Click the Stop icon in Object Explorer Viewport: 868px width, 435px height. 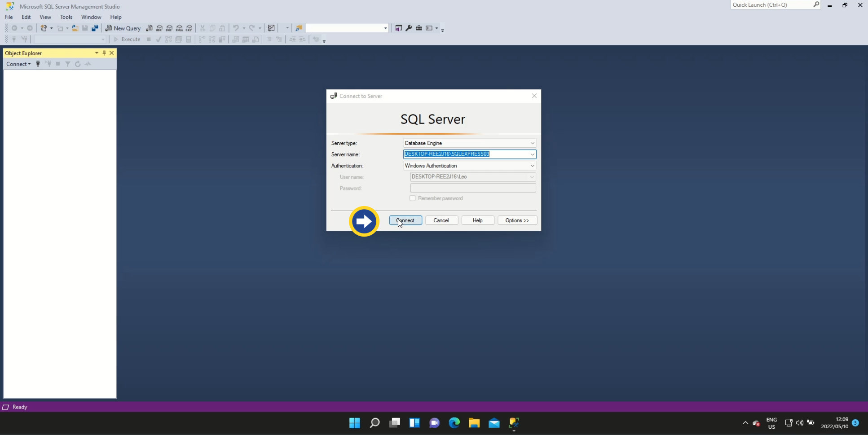point(58,64)
